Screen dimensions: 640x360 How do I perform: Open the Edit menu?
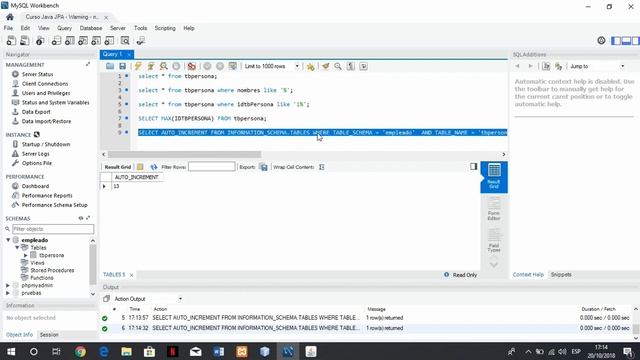[x=25, y=28]
